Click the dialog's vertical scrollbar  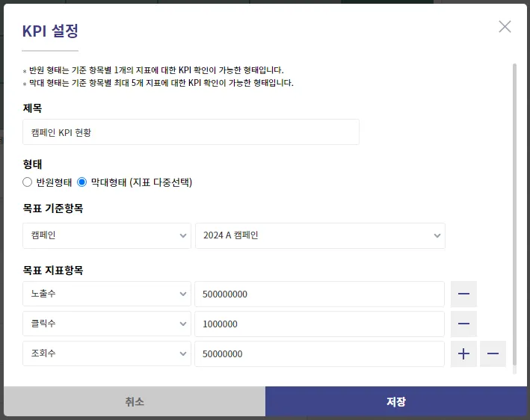[514, 214]
